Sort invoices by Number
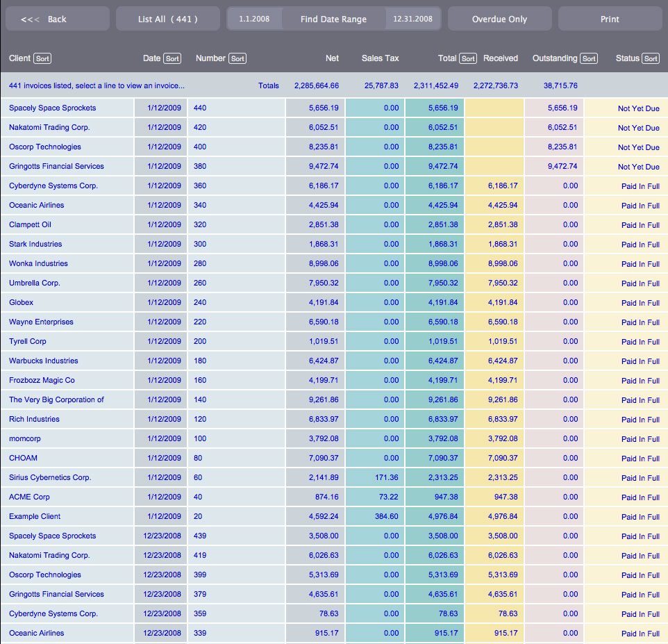This screenshot has width=668, height=644. pyautogui.click(x=237, y=58)
